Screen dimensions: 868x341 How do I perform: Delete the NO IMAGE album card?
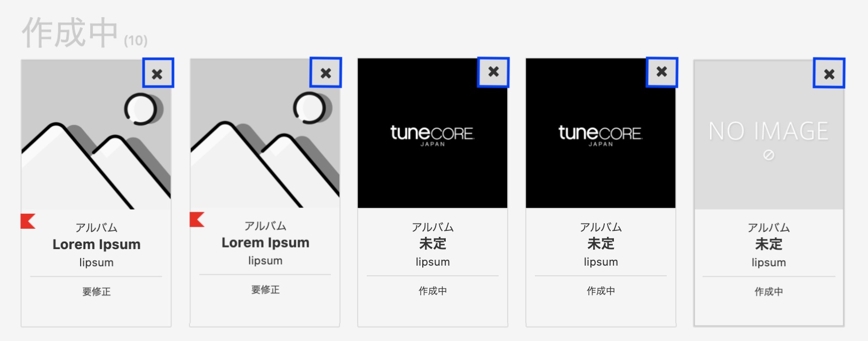coord(829,73)
